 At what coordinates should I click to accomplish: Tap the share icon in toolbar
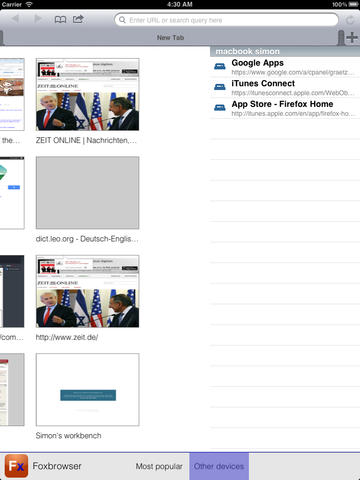pos(78,19)
